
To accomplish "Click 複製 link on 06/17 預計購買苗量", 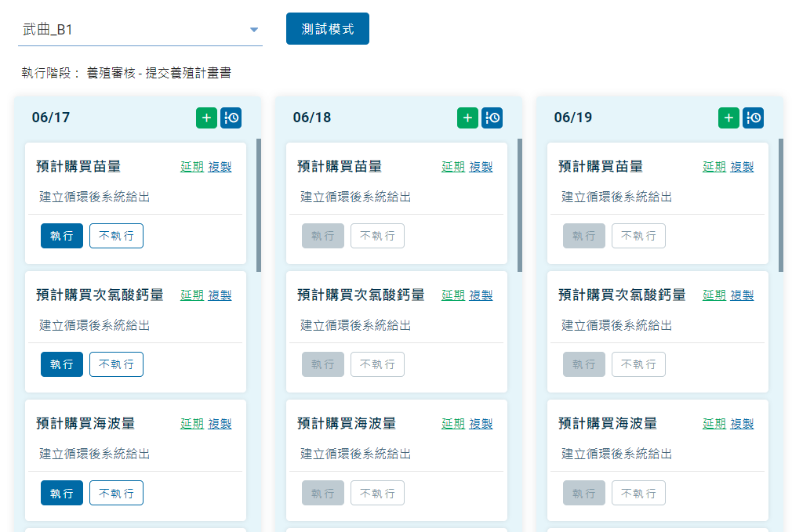I will 220,167.
